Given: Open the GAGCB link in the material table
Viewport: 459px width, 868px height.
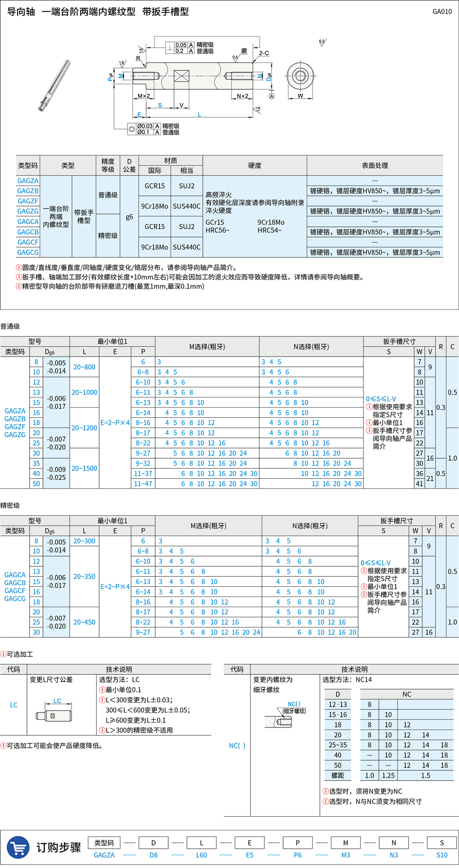Looking at the screenshot, I should pos(28,232).
